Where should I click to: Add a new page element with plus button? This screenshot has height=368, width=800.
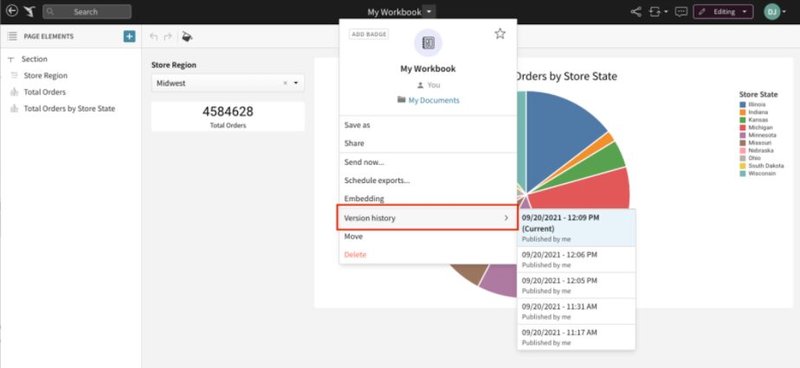[x=130, y=36]
